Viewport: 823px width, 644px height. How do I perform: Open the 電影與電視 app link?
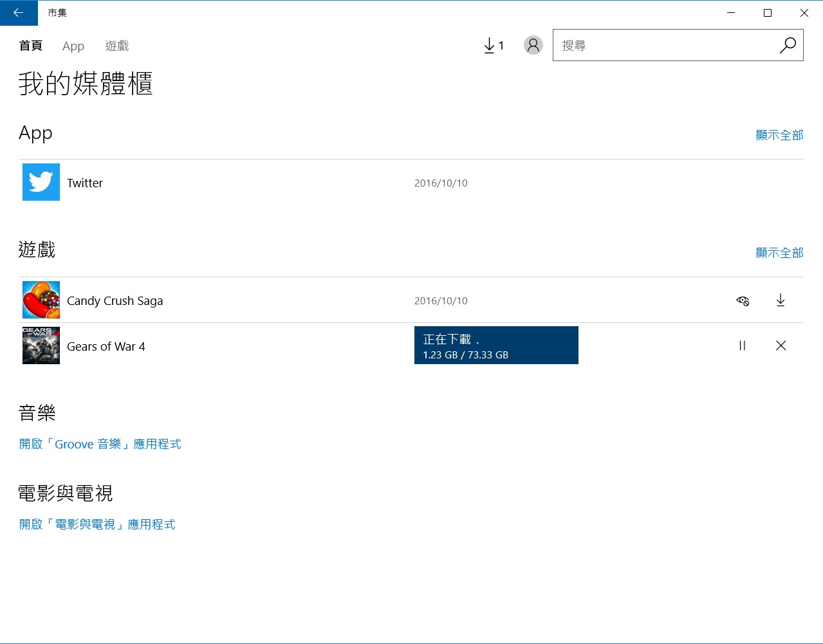[x=97, y=524]
